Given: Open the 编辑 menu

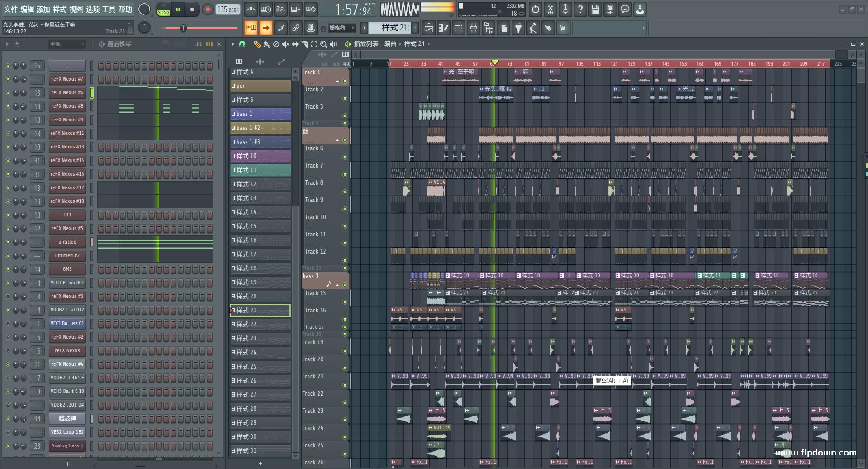Looking at the screenshot, I should (27, 10).
